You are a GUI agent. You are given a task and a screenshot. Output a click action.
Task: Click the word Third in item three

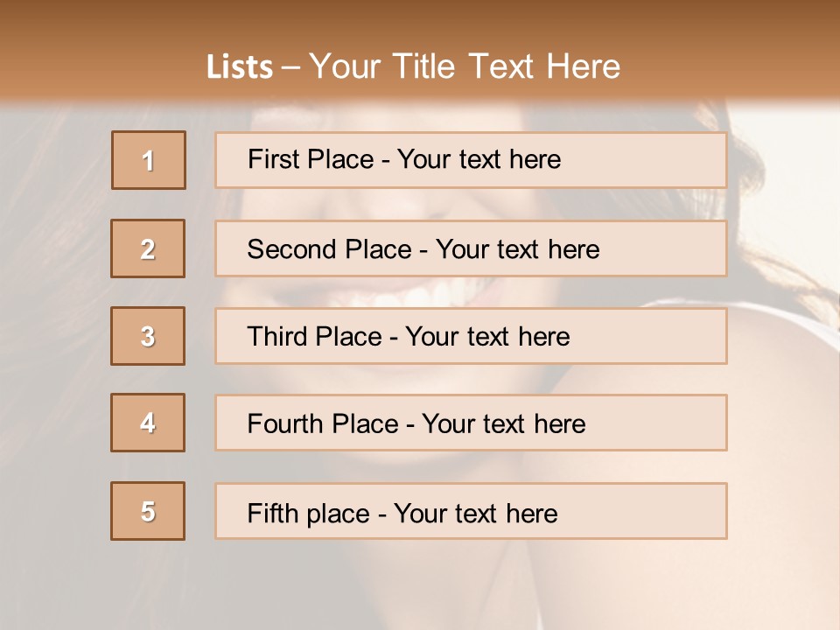(x=277, y=337)
